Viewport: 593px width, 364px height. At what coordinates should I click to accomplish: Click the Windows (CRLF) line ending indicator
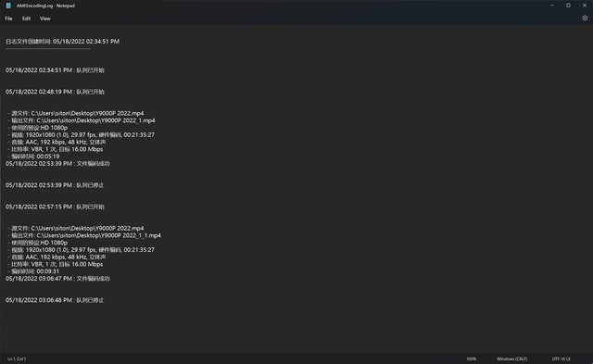(x=511, y=358)
